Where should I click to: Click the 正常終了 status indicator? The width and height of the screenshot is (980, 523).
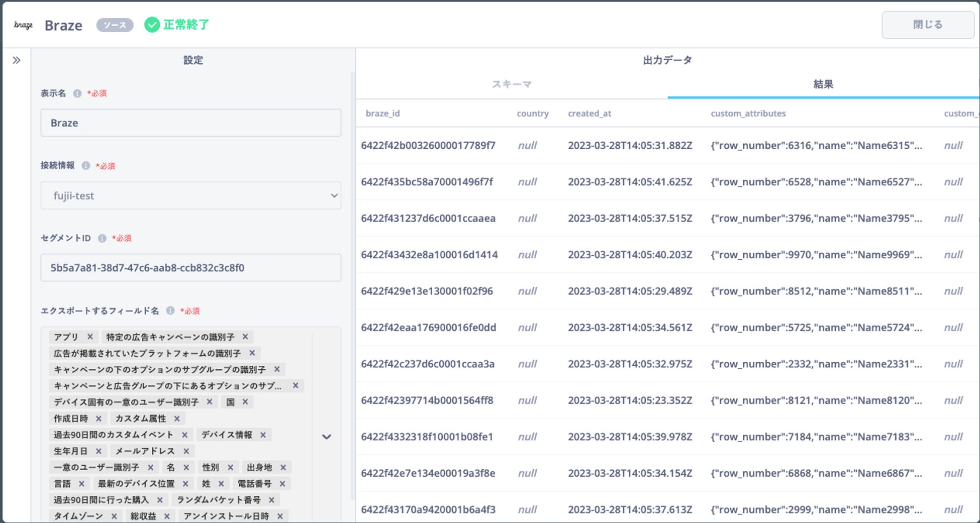click(177, 25)
